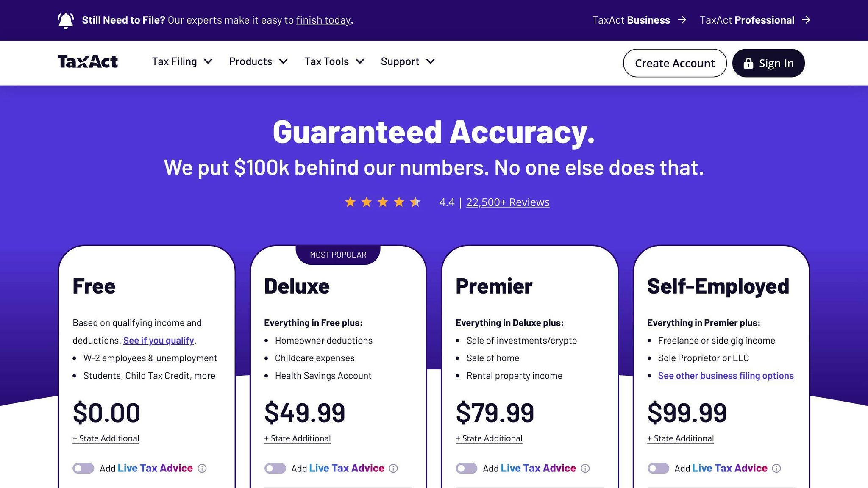The height and width of the screenshot is (488, 868).
Task: Click the Deluxe Live Tax Advice info icon
Action: coord(393,468)
